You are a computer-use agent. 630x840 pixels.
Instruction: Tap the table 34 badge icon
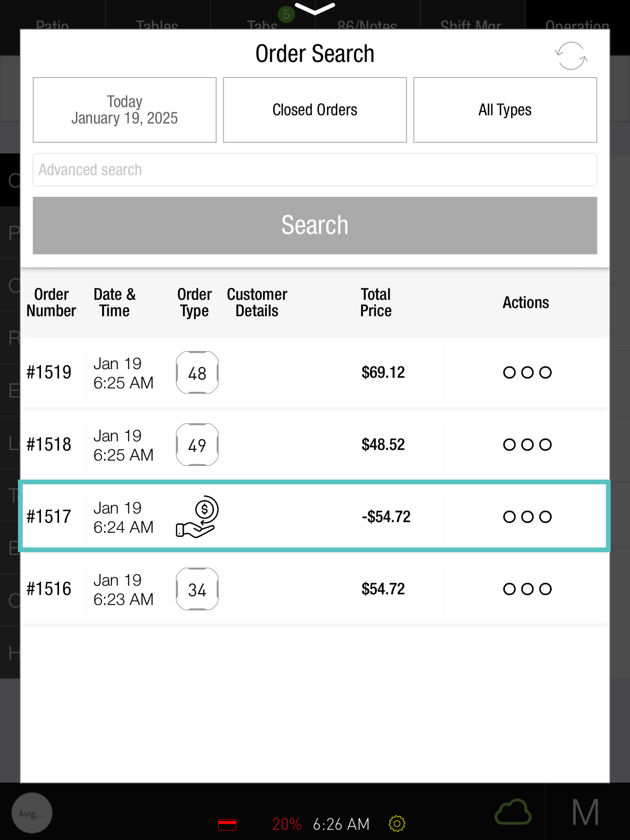pos(197,589)
